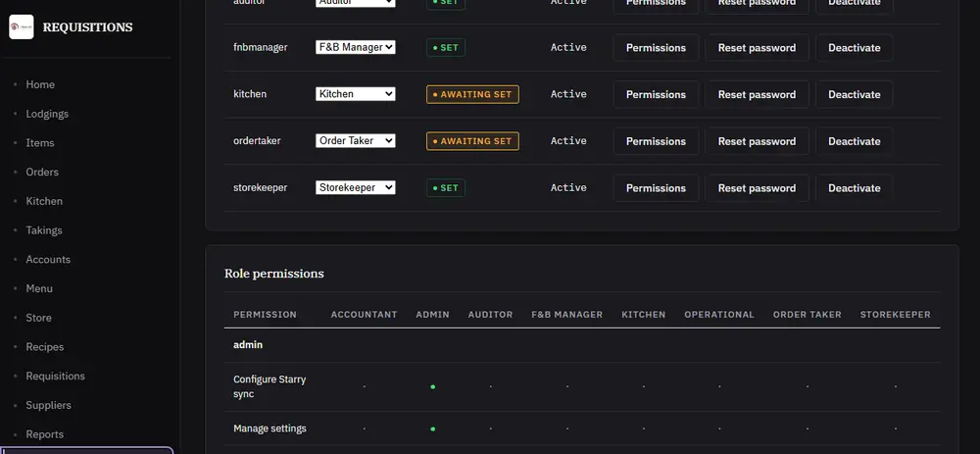980x454 pixels.
Task: Click the OPERATIONAL column header
Action: click(x=718, y=315)
